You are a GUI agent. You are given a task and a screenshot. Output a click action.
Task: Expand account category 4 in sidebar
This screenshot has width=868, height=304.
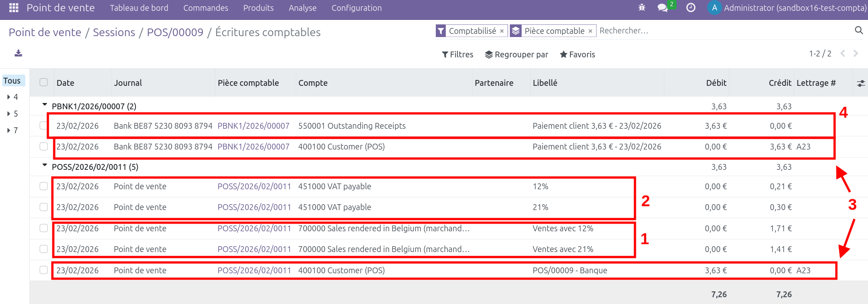coord(9,97)
